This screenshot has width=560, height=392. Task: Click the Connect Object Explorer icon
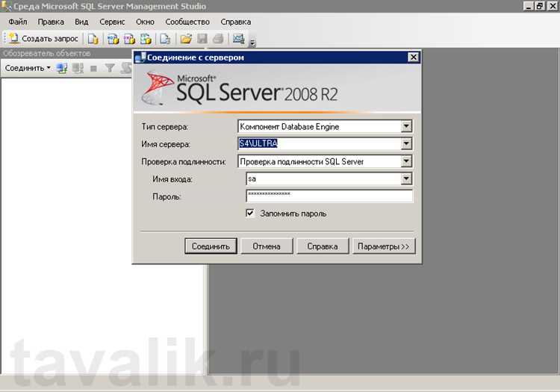click(x=62, y=68)
